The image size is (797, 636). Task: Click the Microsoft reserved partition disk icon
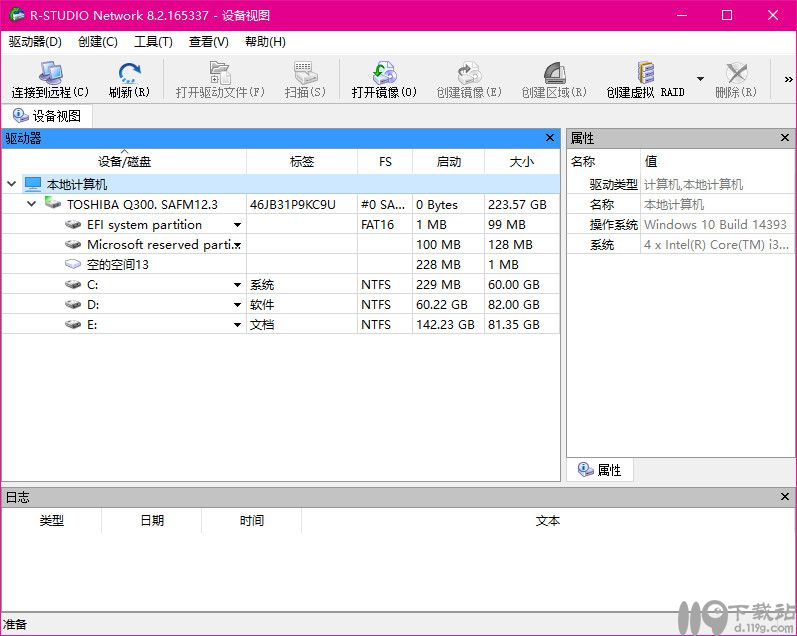click(x=73, y=245)
